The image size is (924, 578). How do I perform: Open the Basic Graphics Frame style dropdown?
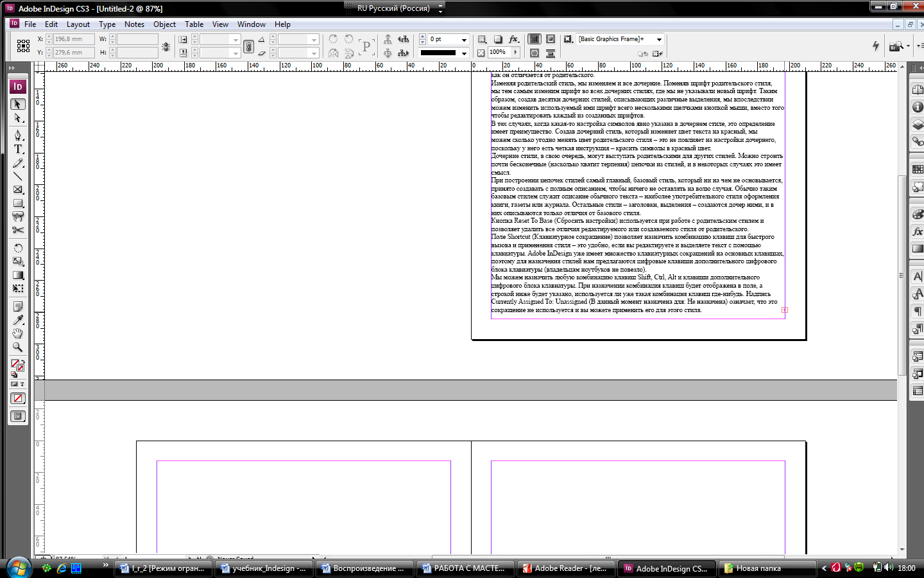(x=659, y=39)
